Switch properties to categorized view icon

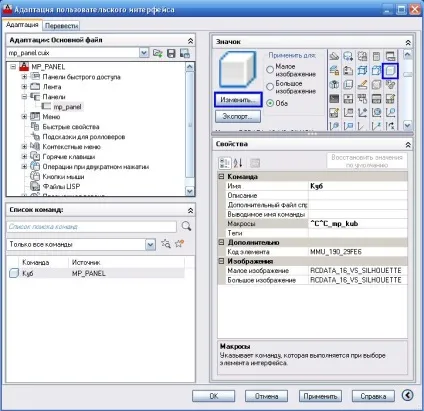(x=225, y=163)
